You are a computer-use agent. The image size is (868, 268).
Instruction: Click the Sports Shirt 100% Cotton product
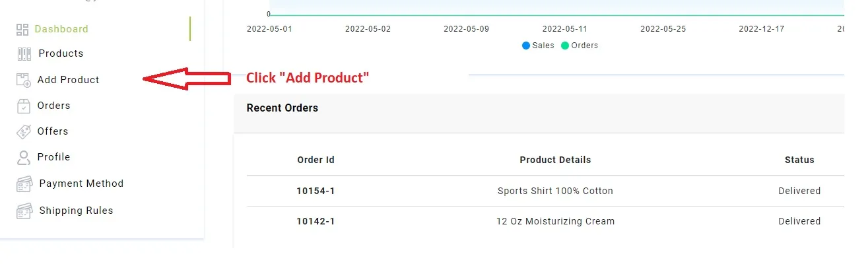point(555,191)
